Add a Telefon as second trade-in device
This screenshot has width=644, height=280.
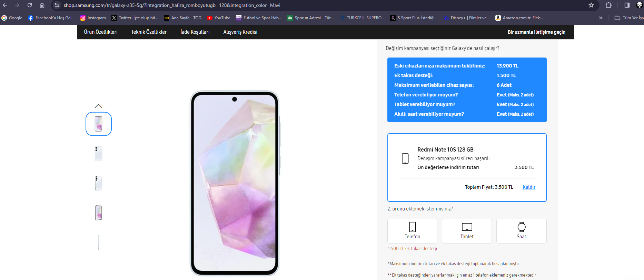point(412,231)
